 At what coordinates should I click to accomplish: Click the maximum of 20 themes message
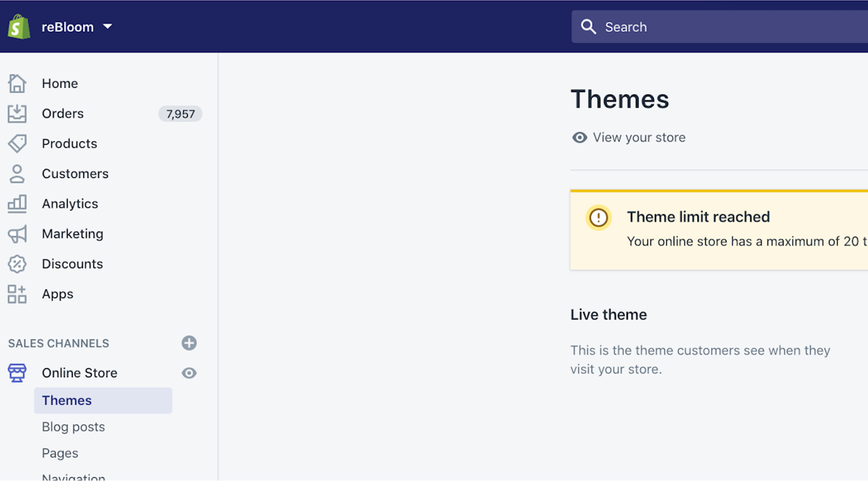747,241
